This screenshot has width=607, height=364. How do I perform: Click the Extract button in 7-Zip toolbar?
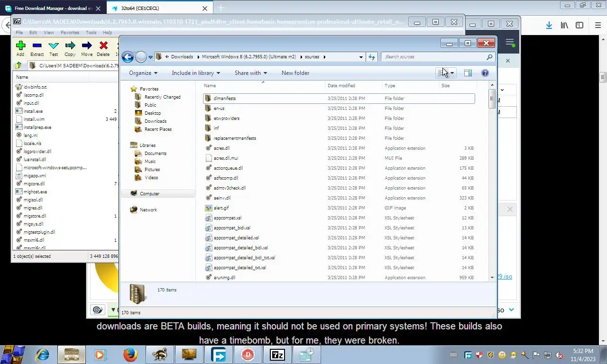click(x=37, y=48)
